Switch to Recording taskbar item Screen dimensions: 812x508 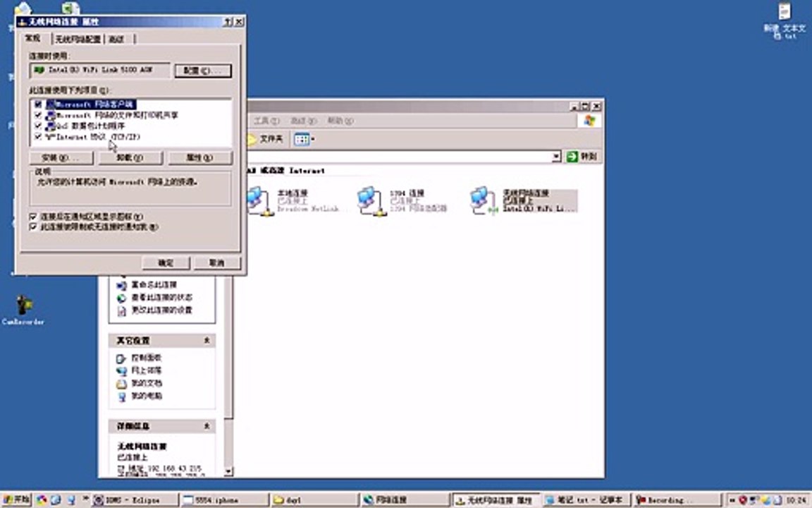coord(676,500)
